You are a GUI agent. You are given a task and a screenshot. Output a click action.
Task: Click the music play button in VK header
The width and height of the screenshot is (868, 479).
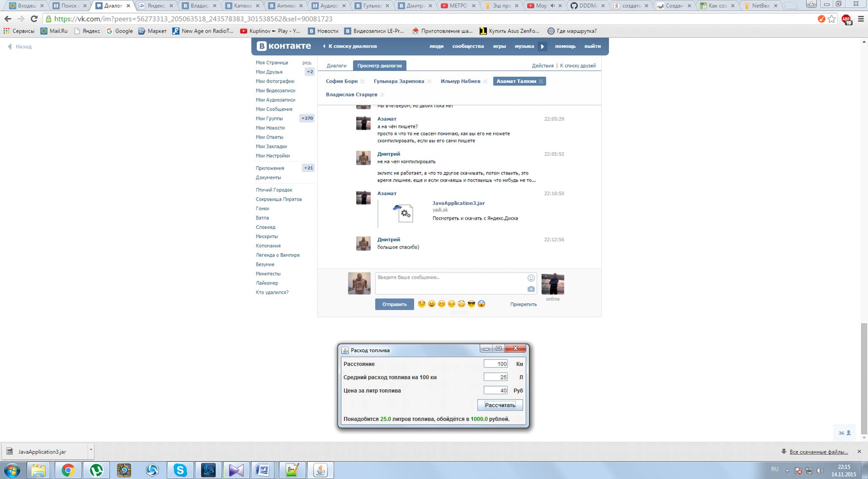pyautogui.click(x=543, y=46)
